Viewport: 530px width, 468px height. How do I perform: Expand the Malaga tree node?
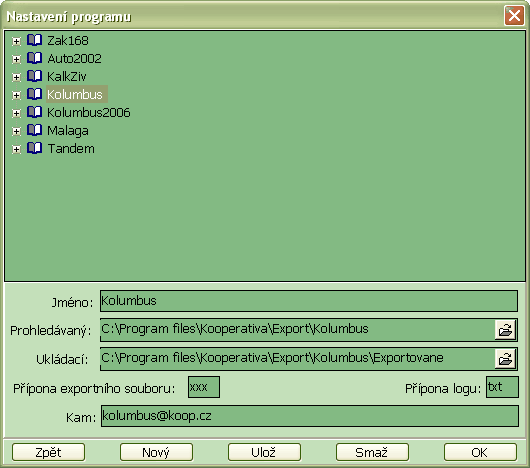coord(16,131)
